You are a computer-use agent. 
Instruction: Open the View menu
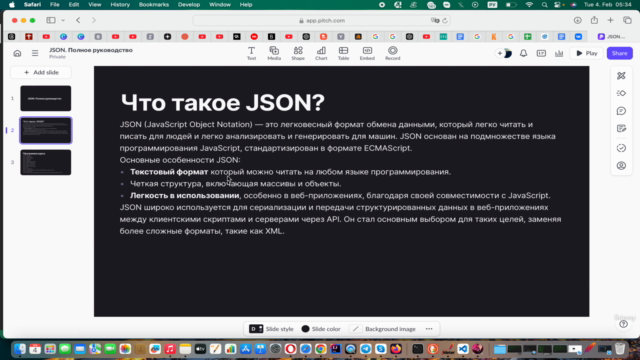tap(95, 4)
